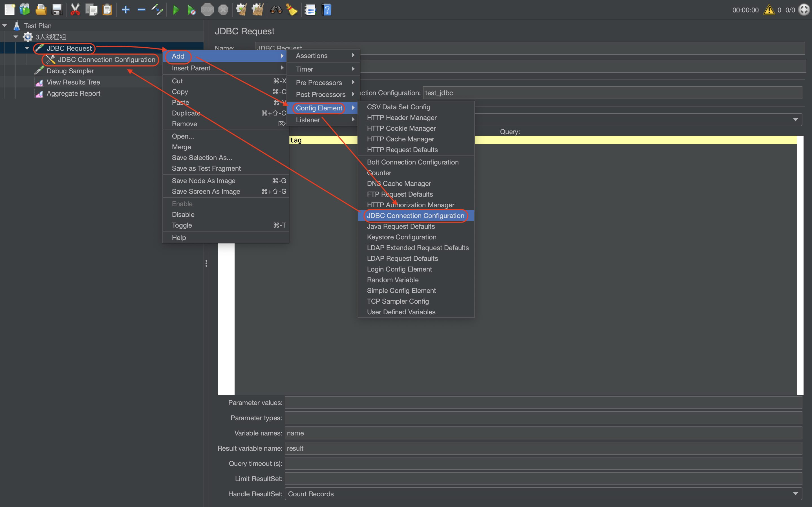The height and width of the screenshot is (507, 812).
Task: Open the Handle ResultSet dropdown showing Count Records
Action: (796, 493)
